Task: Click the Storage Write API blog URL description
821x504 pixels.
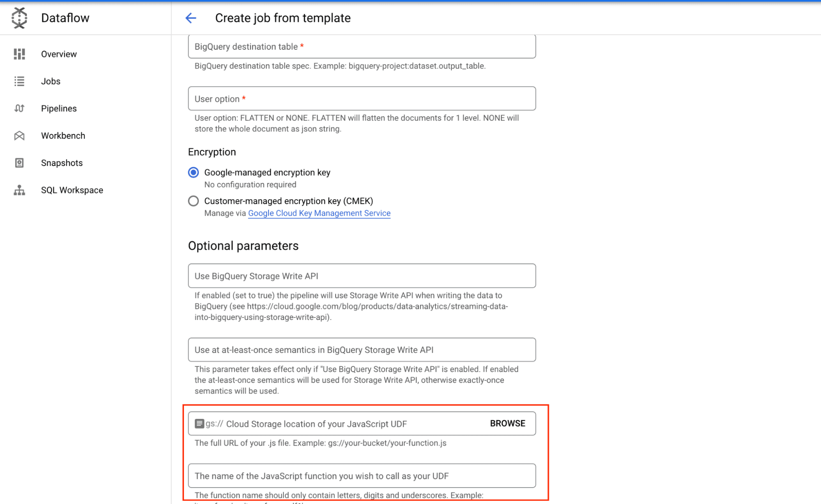Action: pos(351,306)
